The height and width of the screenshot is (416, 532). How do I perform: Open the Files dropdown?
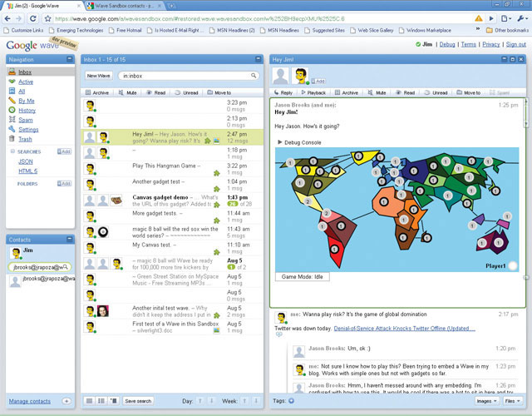(x=512, y=401)
